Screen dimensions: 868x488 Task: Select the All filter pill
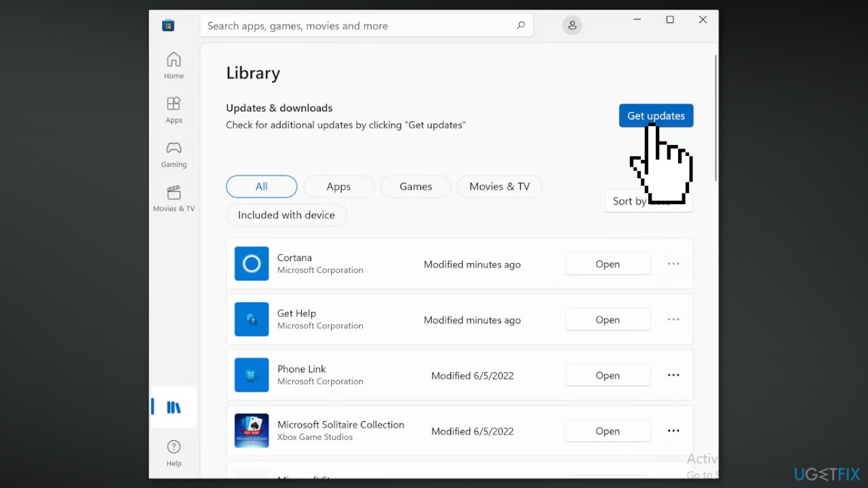coord(261,186)
